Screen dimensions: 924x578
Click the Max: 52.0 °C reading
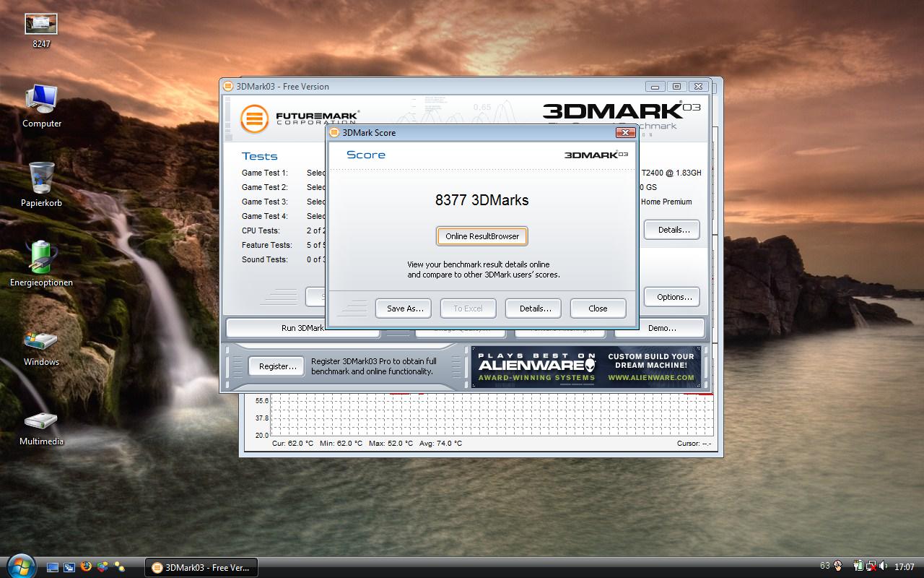(x=391, y=444)
